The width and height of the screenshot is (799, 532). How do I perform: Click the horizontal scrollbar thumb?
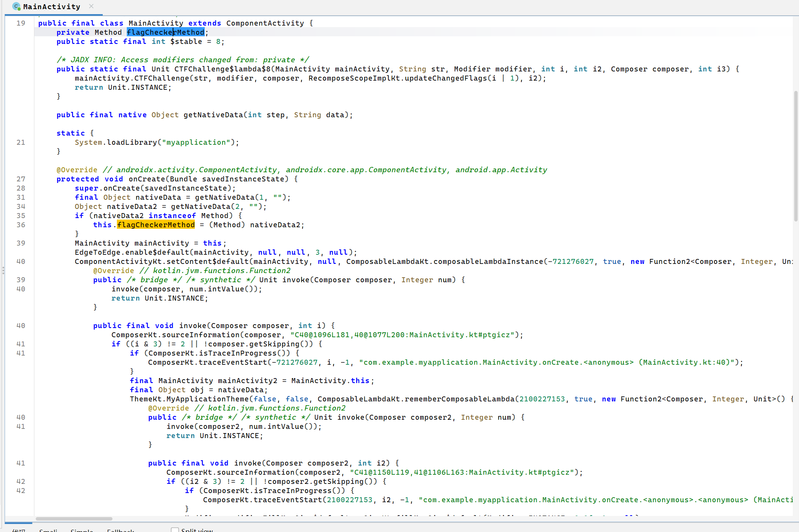click(74, 519)
